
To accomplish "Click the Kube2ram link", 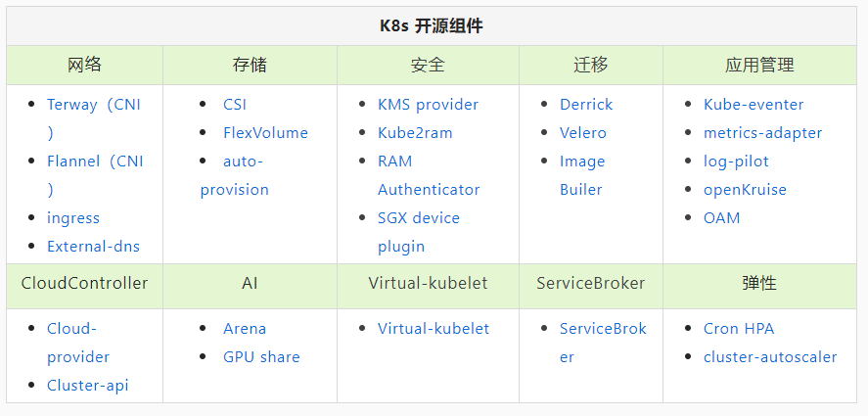I will coord(415,133).
